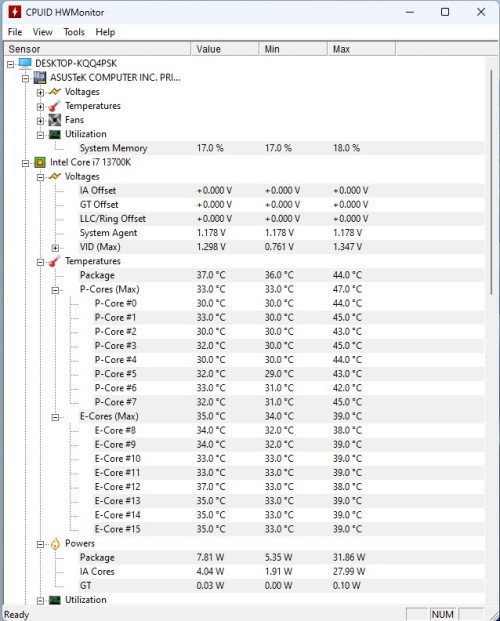Expand the motherboard Temperatures node

pyautogui.click(x=40, y=107)
